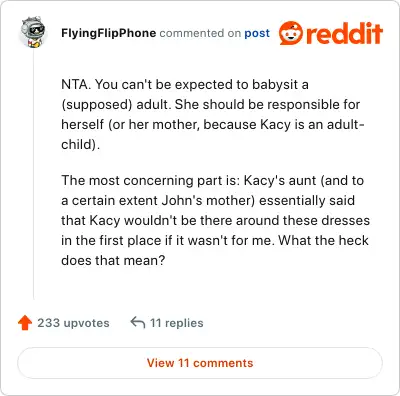Click the "233 upvotes" count
400x396 pixels.
[x=73, y=323]
